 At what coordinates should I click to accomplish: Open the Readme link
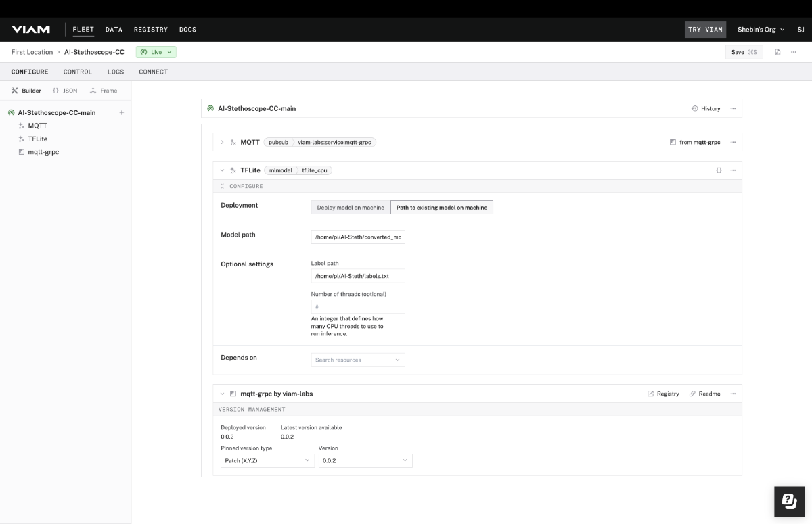(705, 394)
